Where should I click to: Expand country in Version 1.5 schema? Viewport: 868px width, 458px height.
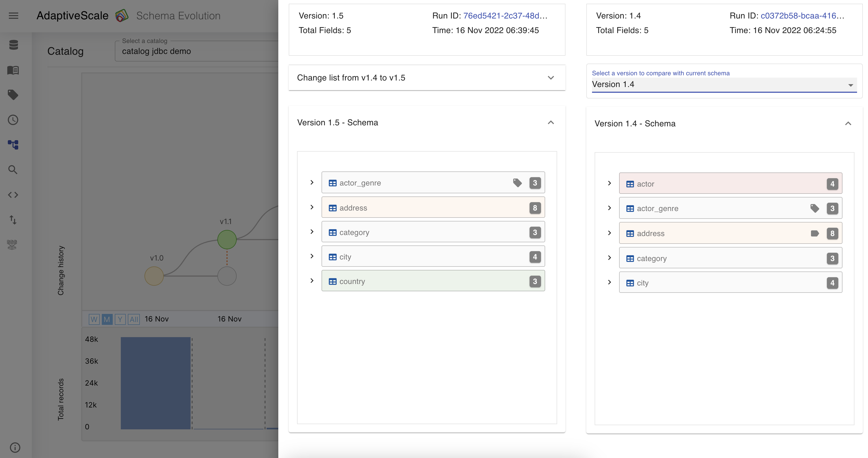[312, 281]
